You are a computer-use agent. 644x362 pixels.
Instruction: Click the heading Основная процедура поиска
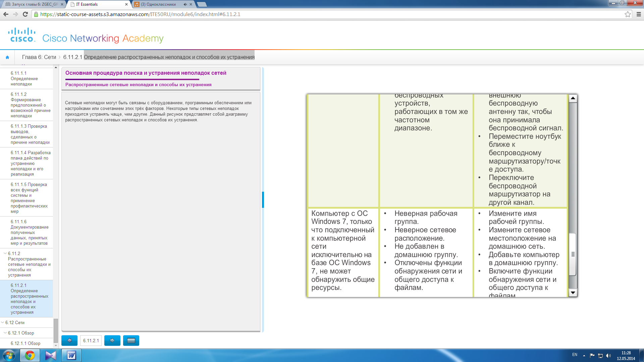point(146,73)
